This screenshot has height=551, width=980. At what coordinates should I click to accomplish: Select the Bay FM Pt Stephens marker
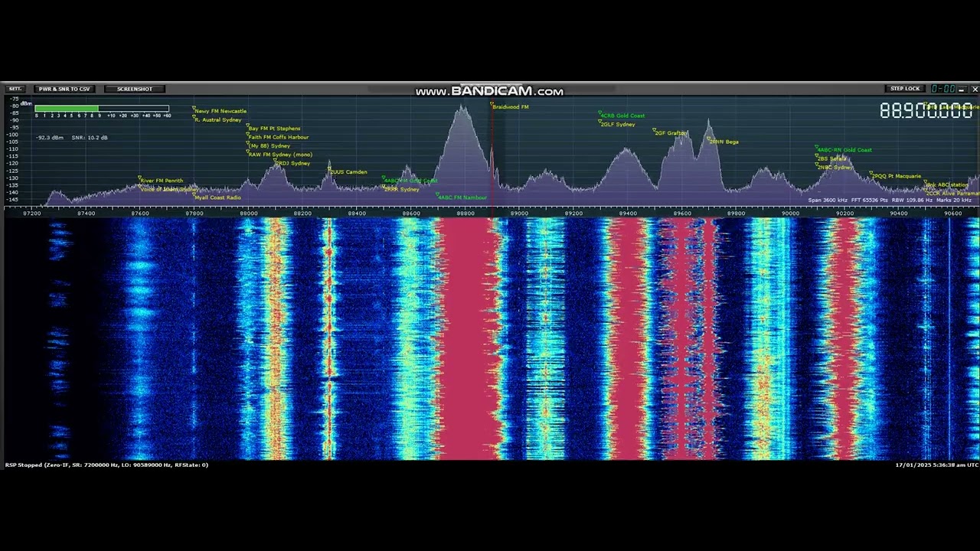point(274,129)
